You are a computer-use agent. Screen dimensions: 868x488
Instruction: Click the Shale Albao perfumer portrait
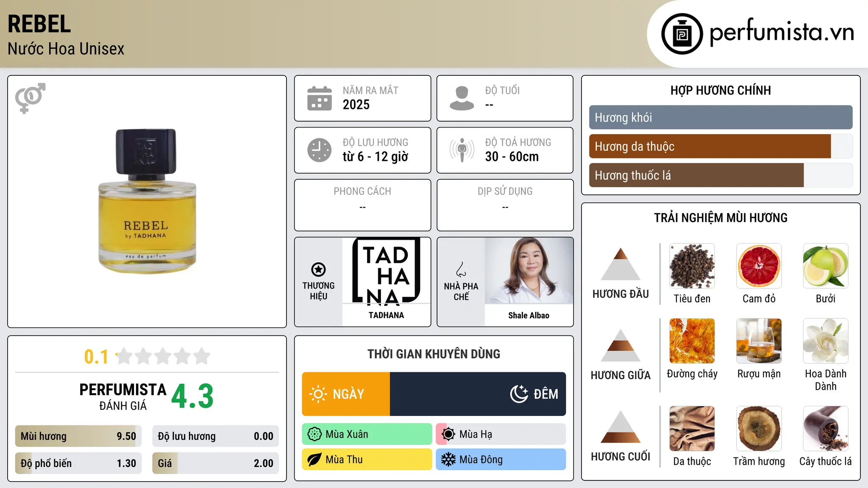[529, 271]
